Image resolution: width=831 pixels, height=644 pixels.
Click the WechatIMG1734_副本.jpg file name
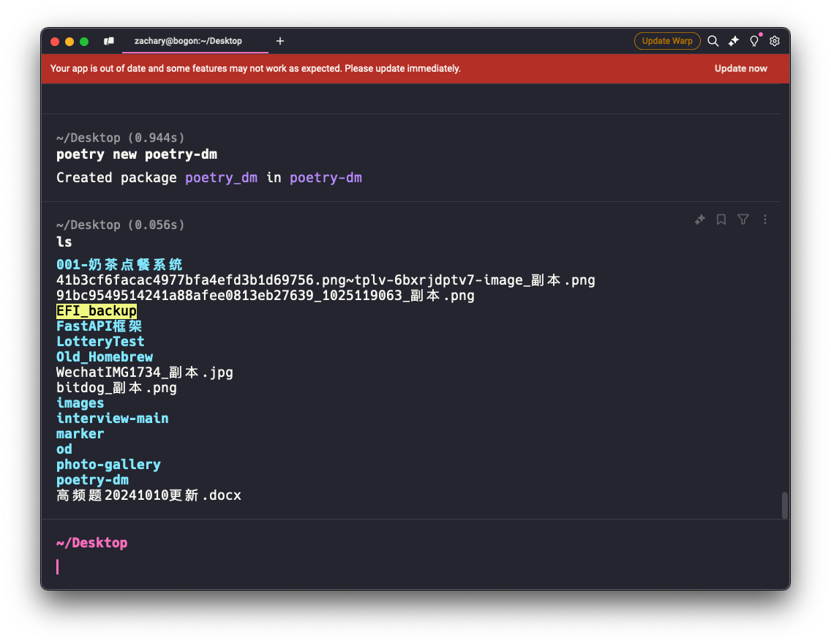[x=145, y=372]
